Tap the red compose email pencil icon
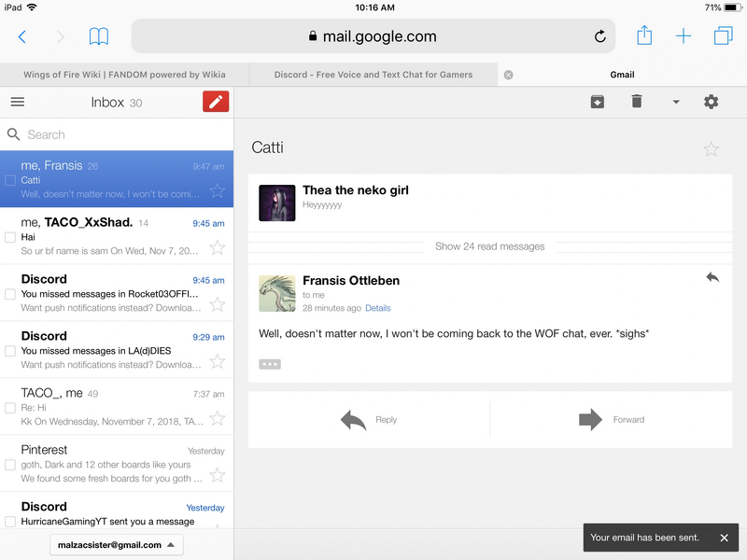Image resolution: width=747 pixels, height=560 pixels. pos(216,102)
